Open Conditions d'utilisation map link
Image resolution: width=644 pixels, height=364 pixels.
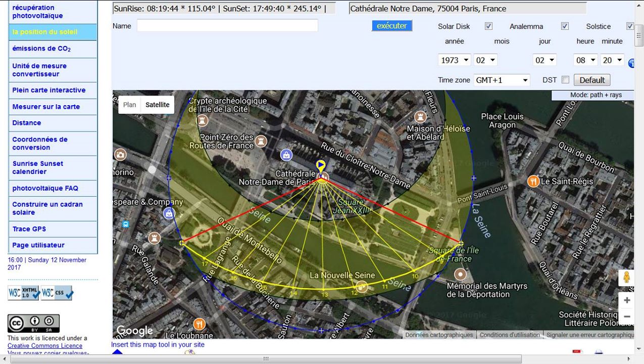click(510, 335)
